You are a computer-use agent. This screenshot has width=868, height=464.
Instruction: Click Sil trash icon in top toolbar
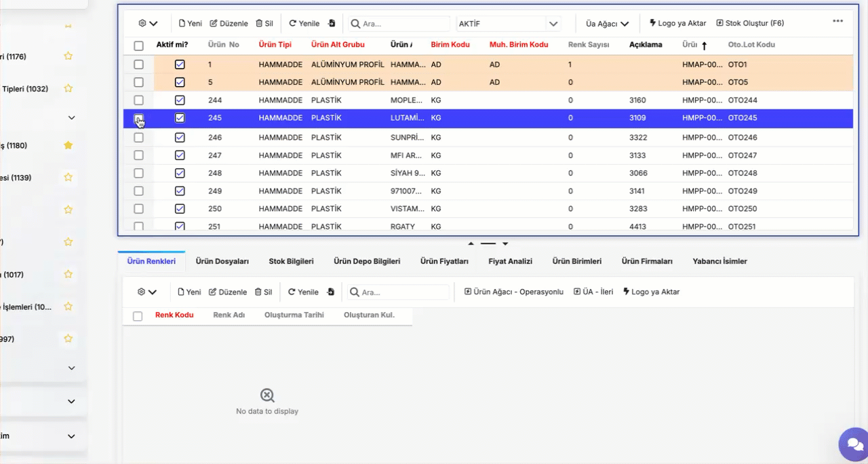coord(264,23)
